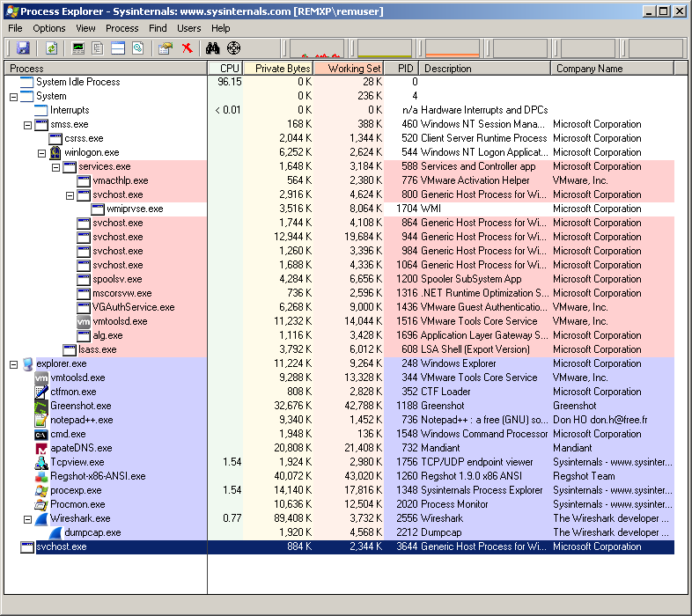Open the Process menu
Screen dimensions: 692x616
pyautogui.click(x=121, y=28)
